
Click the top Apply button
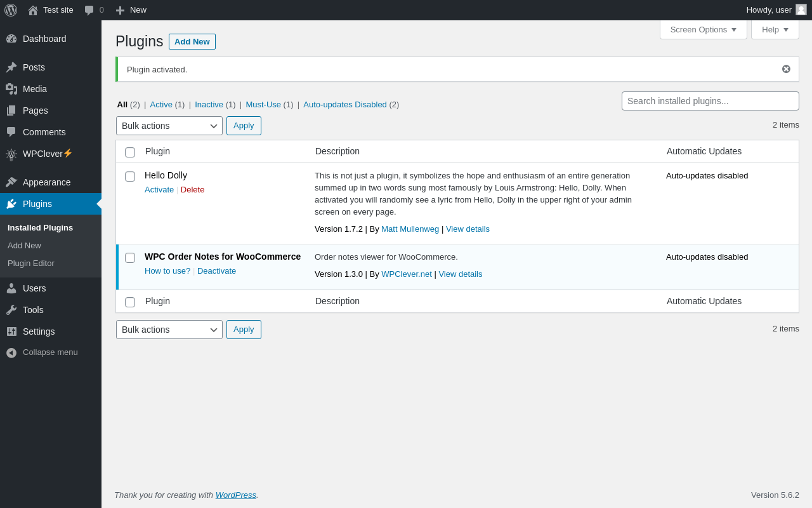244,126
